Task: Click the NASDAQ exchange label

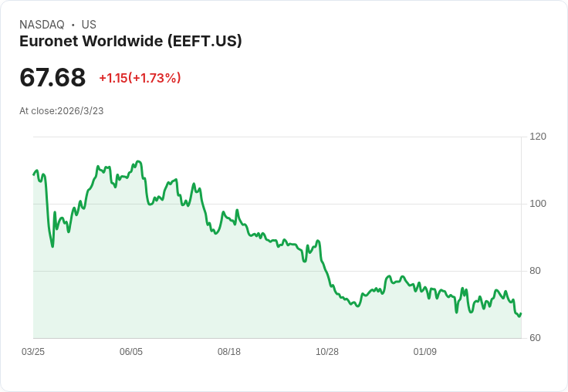Action: click(x=42, y=25)
